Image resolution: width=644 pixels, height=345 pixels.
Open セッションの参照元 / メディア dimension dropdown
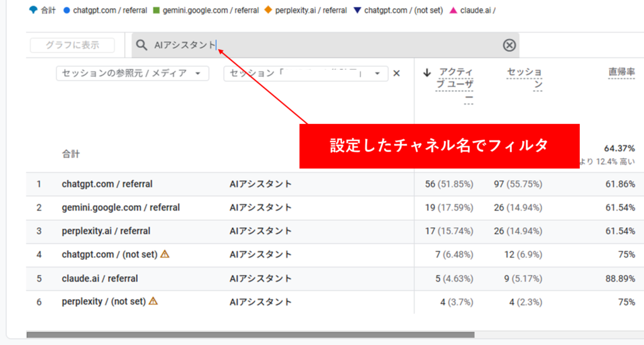(132, 74)
